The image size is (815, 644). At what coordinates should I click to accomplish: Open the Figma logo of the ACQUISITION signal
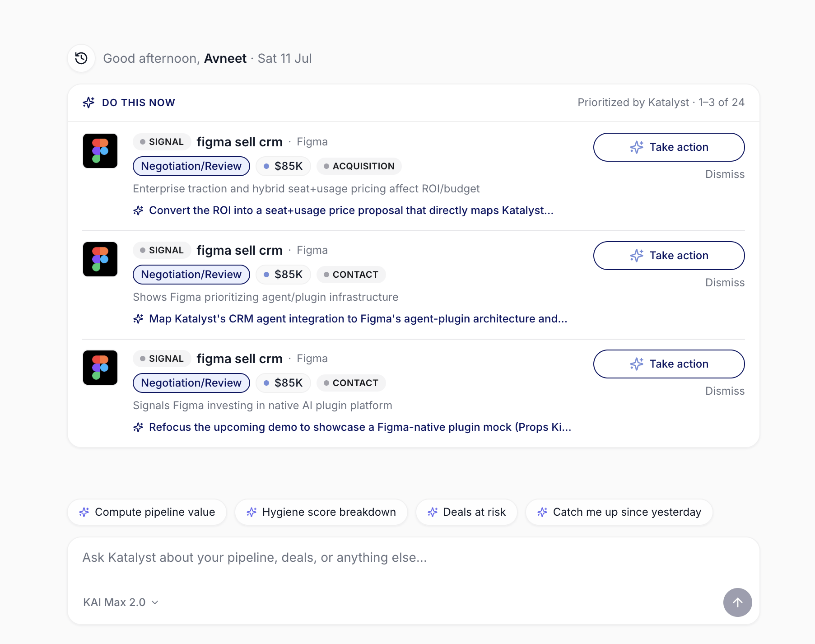coord(100,151)
